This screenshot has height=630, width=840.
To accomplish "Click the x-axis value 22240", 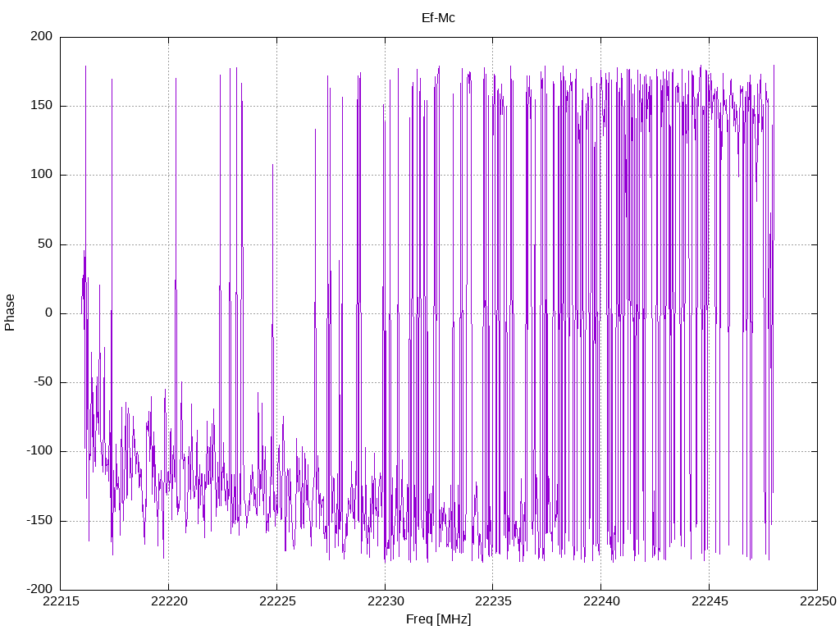I will click(x=601, y=601).
